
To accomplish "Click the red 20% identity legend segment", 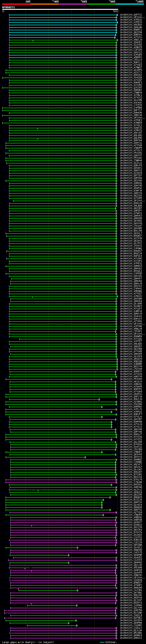I will pos(16,4).
